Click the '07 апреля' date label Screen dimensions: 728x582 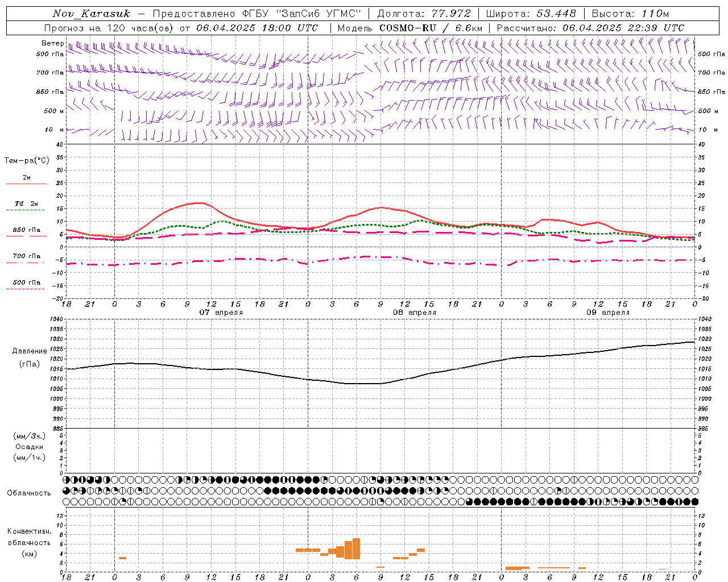[221, 313]
